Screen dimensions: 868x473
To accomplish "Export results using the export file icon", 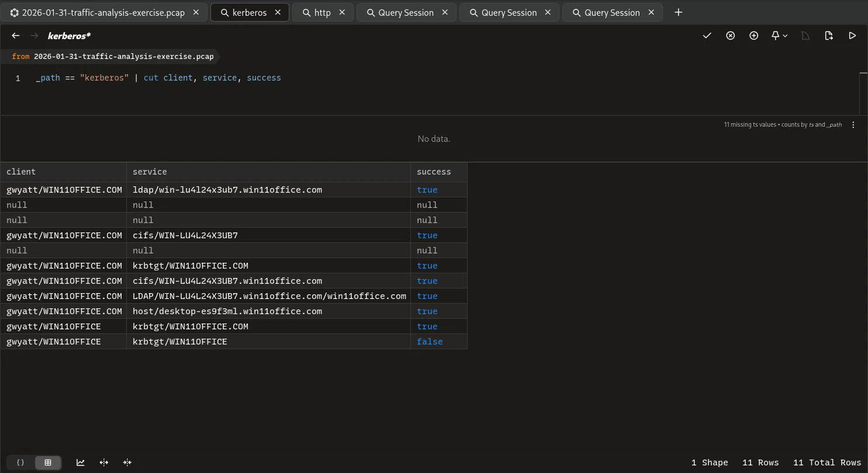I will point(829,36).
